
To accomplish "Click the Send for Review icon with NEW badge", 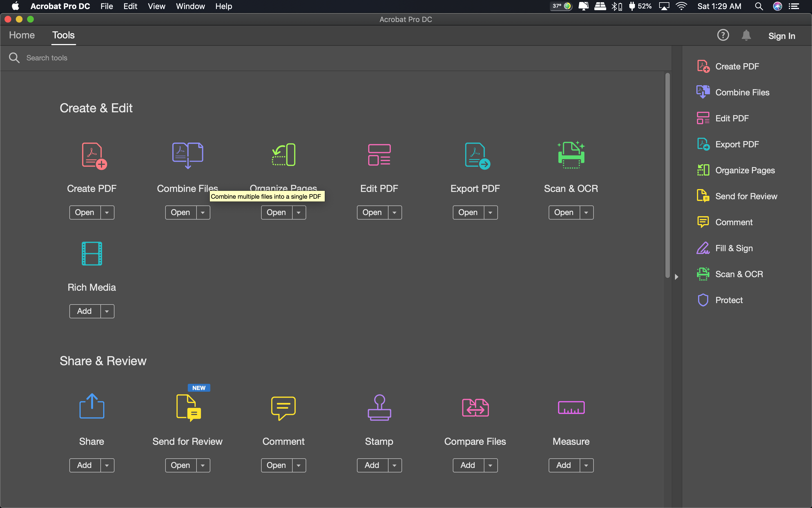I will coord(189,408).
